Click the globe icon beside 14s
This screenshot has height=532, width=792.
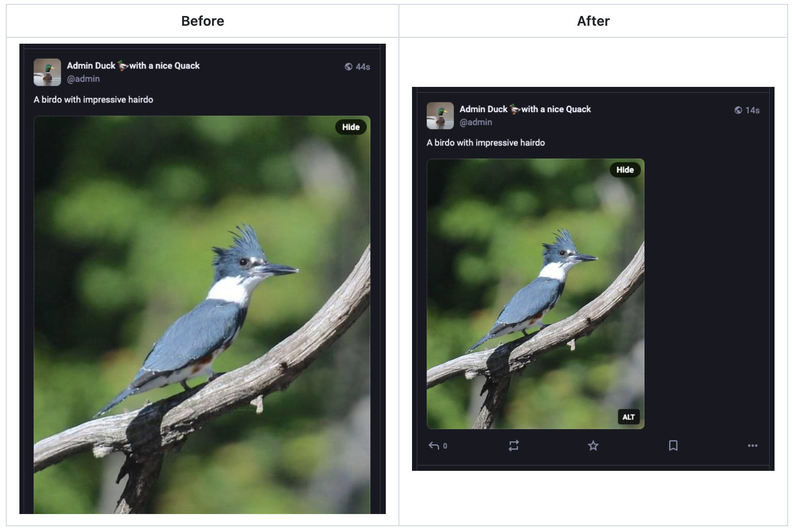pyautogui.click(x=738, y=110)
